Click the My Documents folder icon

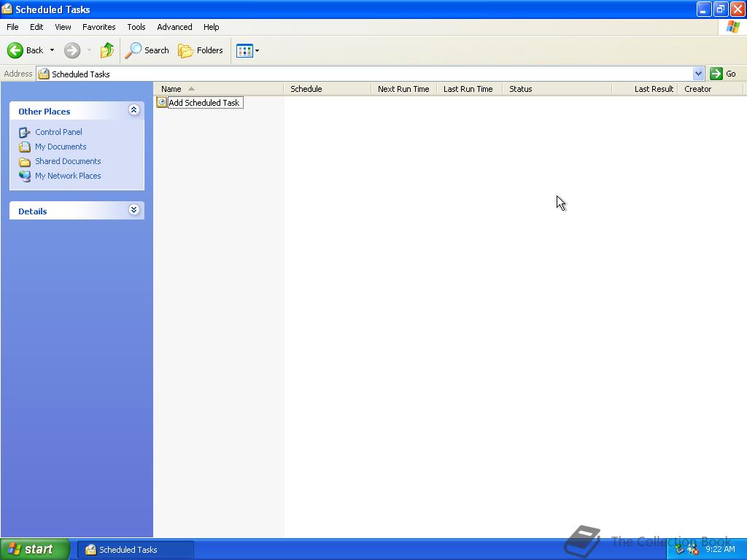point(25,147)
